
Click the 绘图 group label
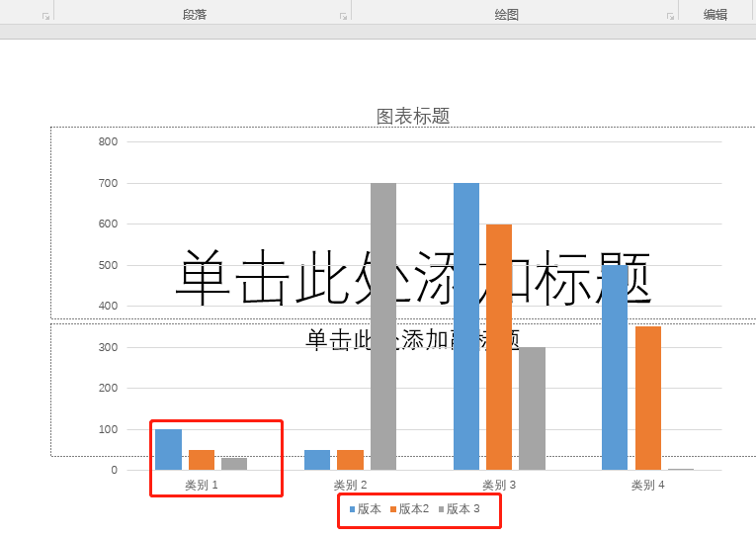point(507,15)
